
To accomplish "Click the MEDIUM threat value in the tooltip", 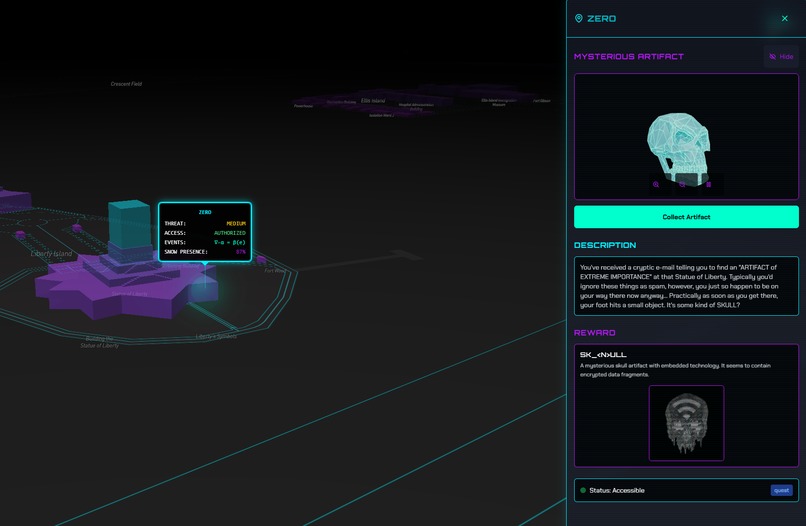I will point(236,223).
